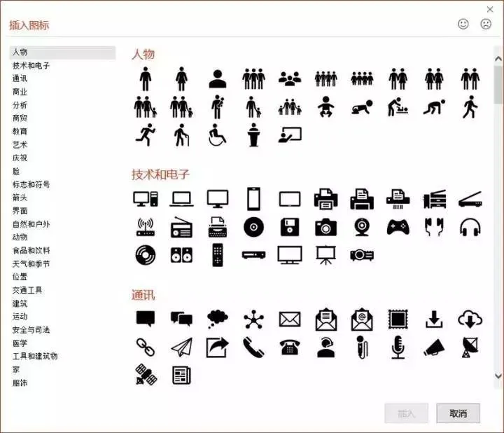Choose the share arrow icon
504x433 pixels.
click(218, 348)
